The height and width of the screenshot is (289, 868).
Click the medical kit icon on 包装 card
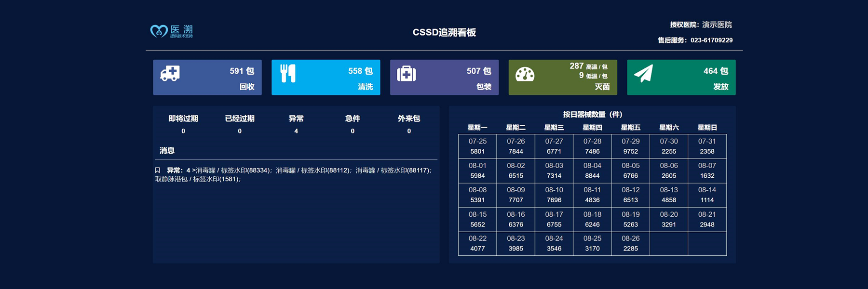407,74
